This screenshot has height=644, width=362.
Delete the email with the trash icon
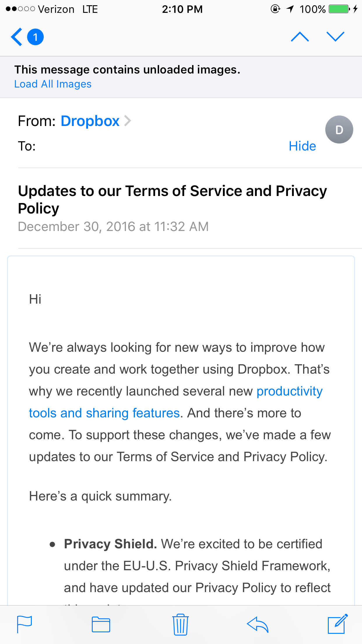tap(180, 624)
